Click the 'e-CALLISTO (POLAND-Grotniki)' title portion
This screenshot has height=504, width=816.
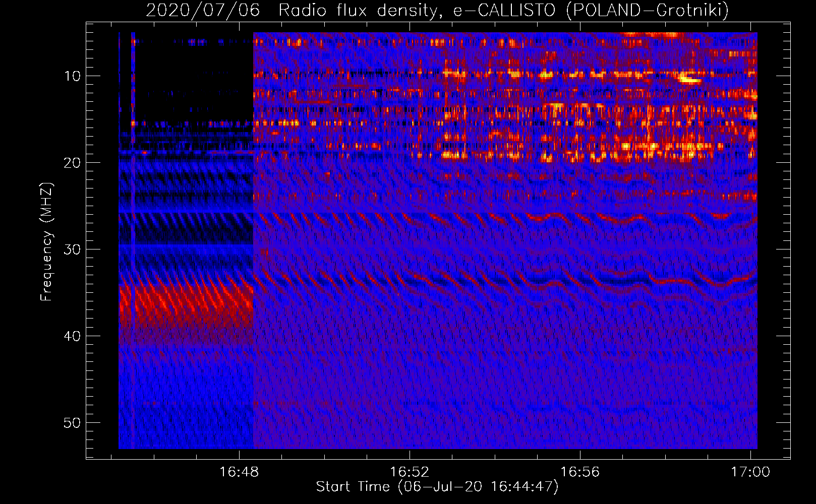pos(591,10)
